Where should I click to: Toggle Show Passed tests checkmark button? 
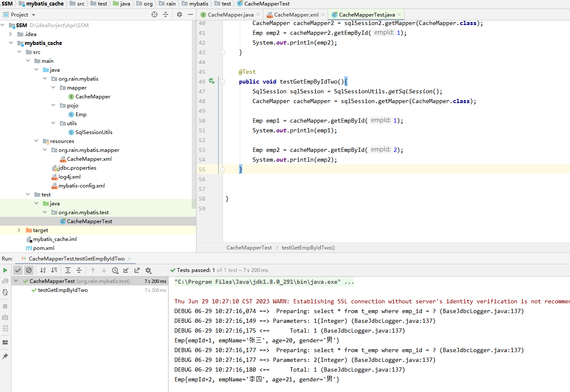(x=18, y=270)
